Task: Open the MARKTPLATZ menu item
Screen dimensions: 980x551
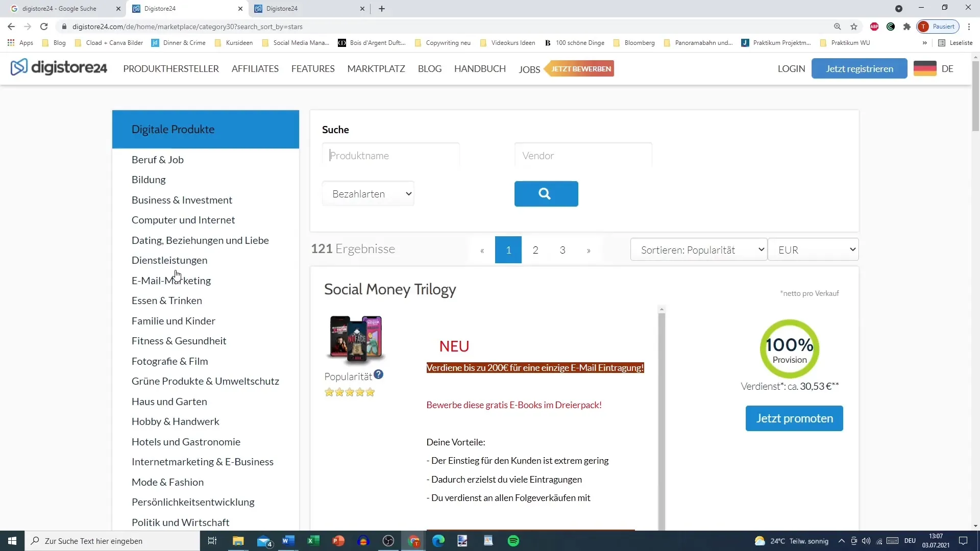Action: coord(376,68)
